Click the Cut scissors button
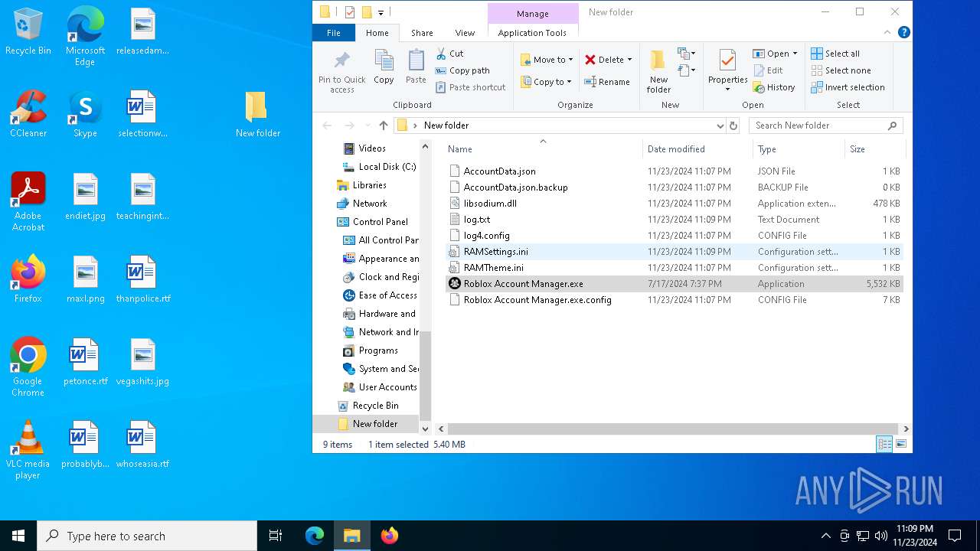980x551 pixels. (x=450, y=54)
